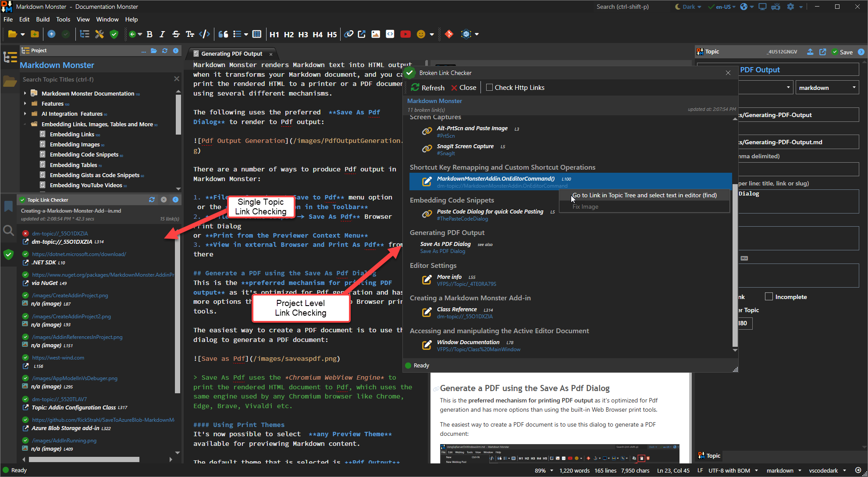Image resolution: width=868 pixels, height=477 pixels.
Task: Click the insert hyperlink toolbar icon
Action: coord(349,34)
